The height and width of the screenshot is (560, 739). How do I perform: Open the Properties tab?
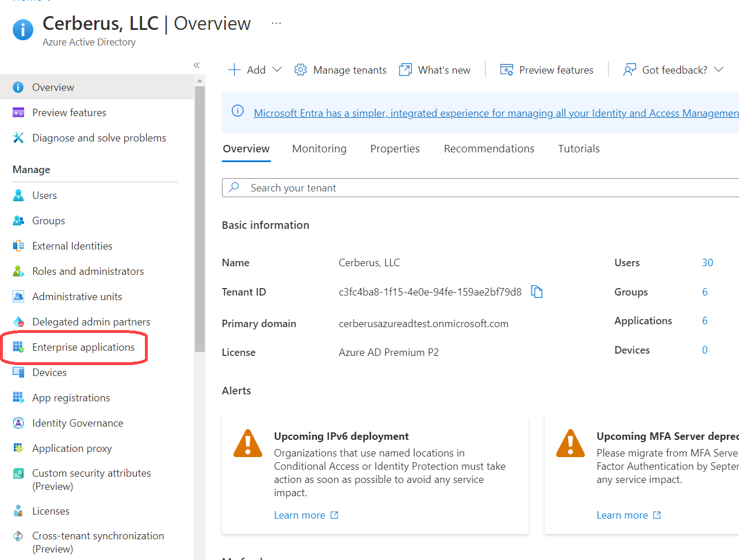pyautogui.click(x=395, y=149)
